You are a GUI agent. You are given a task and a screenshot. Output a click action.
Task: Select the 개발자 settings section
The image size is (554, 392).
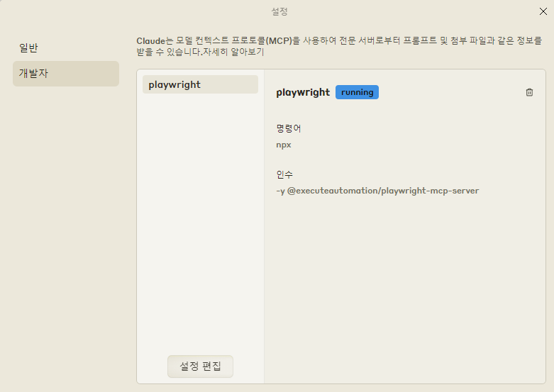pyautogui.click(x=66, y=74)
